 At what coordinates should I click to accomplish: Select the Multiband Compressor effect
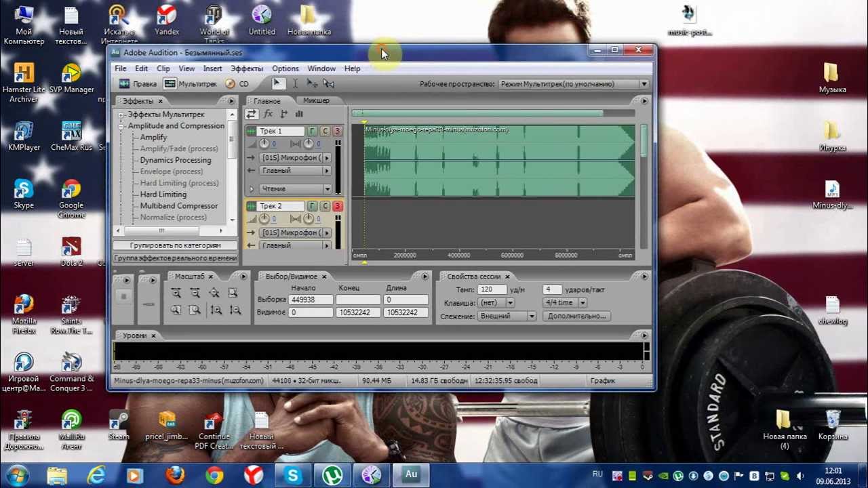click(179, 206)
